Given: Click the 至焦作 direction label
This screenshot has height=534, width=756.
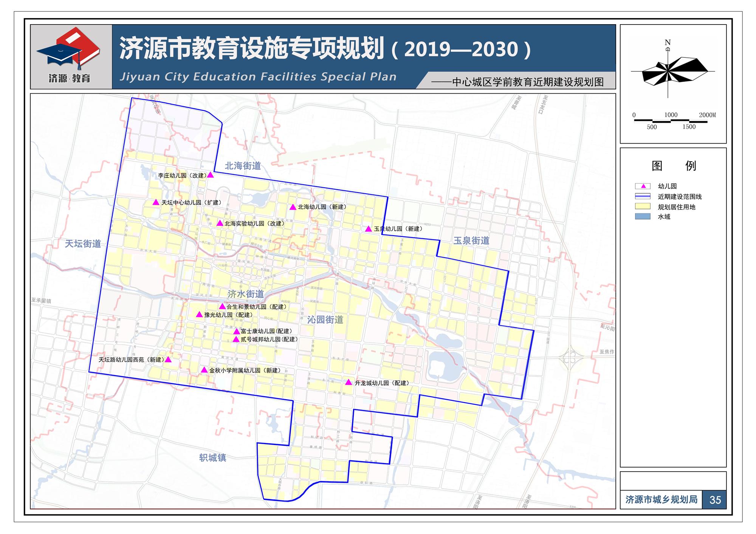Looking at the screenshot, I should [x=607, y=352].
